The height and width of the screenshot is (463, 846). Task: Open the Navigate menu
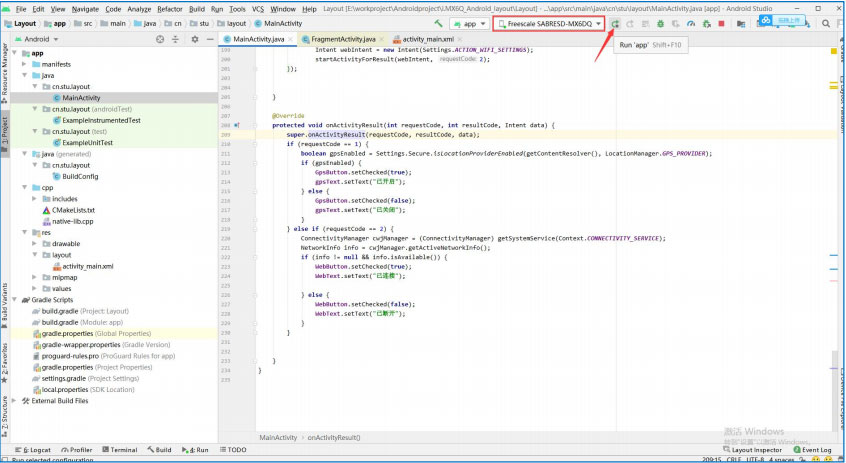[x=85, y=9]
